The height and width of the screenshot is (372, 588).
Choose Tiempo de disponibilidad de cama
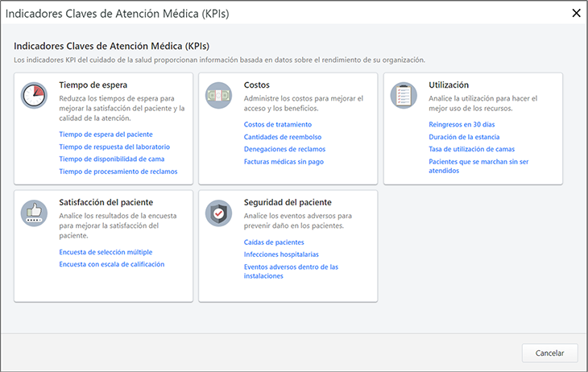point(112,159)
